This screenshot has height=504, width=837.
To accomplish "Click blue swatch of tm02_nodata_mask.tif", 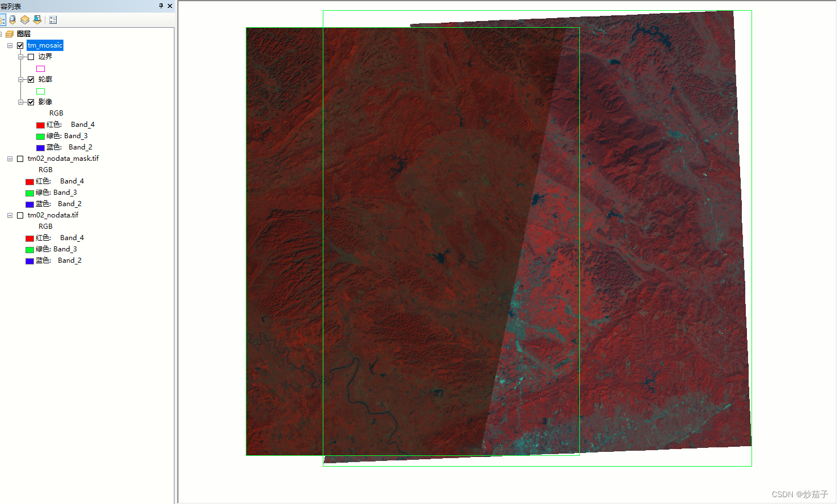I will coord(29,204).
